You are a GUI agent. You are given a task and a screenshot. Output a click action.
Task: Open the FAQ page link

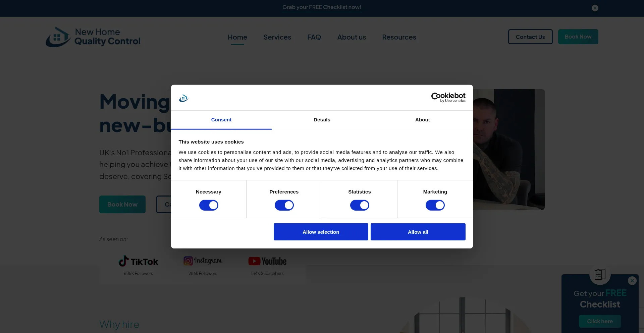click(x=314, y=37)
